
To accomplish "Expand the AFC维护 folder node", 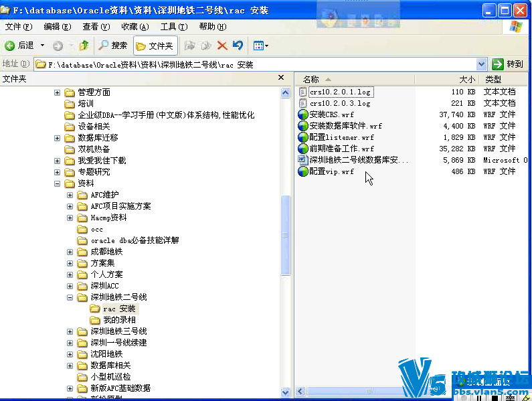I will coord(70,195).
